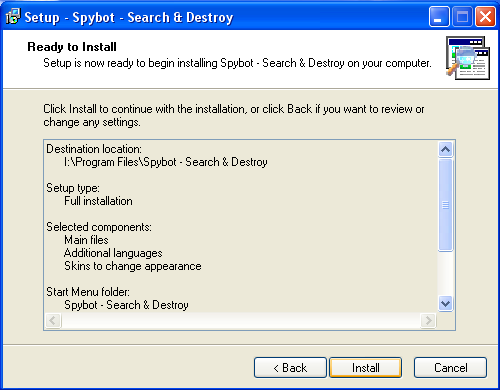The image size is (500, 390).
Task: Click the vertical scrollbar thumb
Action: click(x=445, y=205)
